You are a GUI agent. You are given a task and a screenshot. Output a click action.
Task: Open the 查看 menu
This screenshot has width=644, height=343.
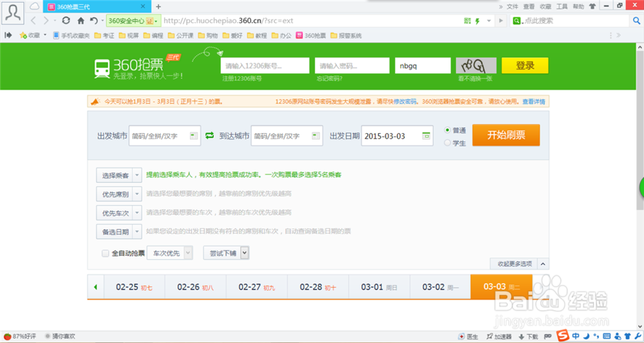[x=529, y=6]
